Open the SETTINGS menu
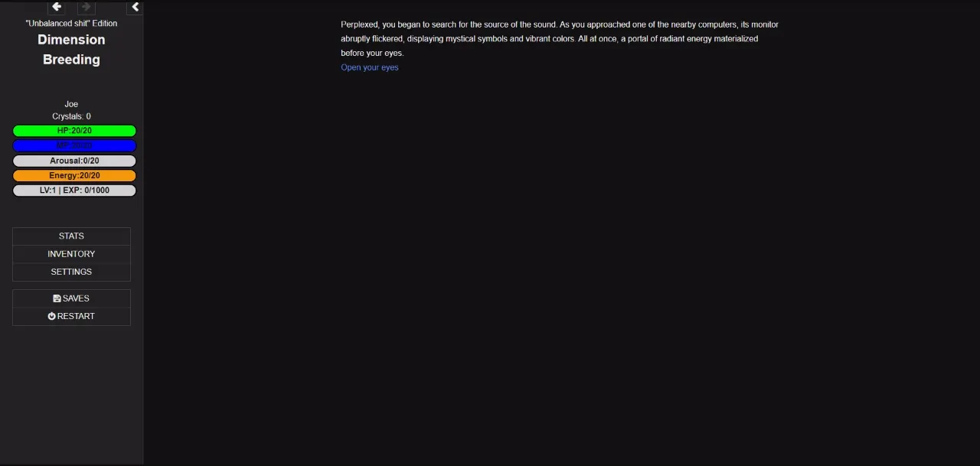The width and height of the screenshot is (980, 466). pyautogui.click(x=71, y=272)
